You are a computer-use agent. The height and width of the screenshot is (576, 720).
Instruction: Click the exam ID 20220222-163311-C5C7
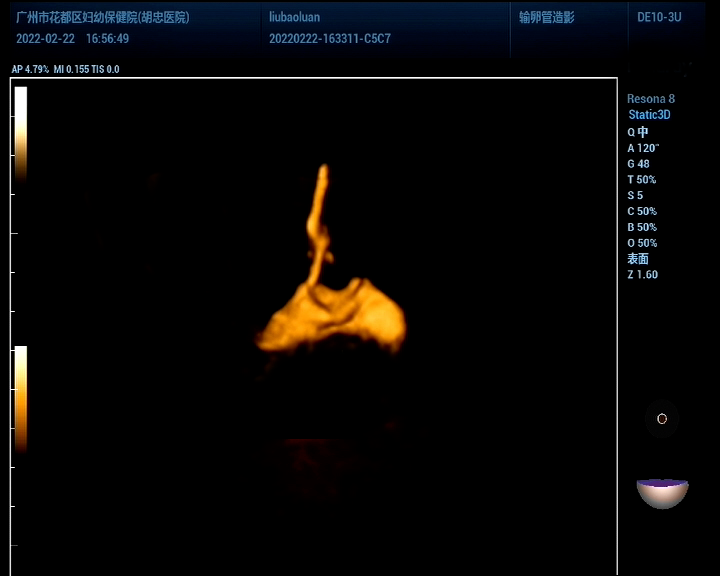[x=330, y=39]
